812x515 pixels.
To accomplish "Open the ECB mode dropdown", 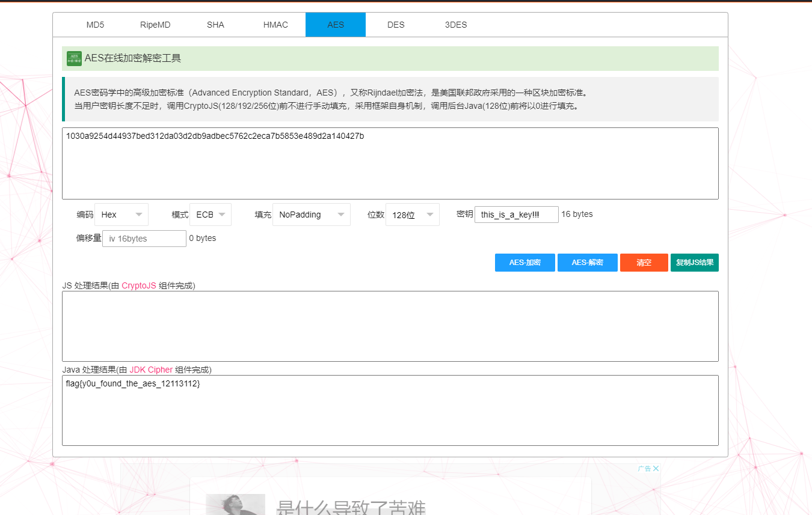I will 211,215.
